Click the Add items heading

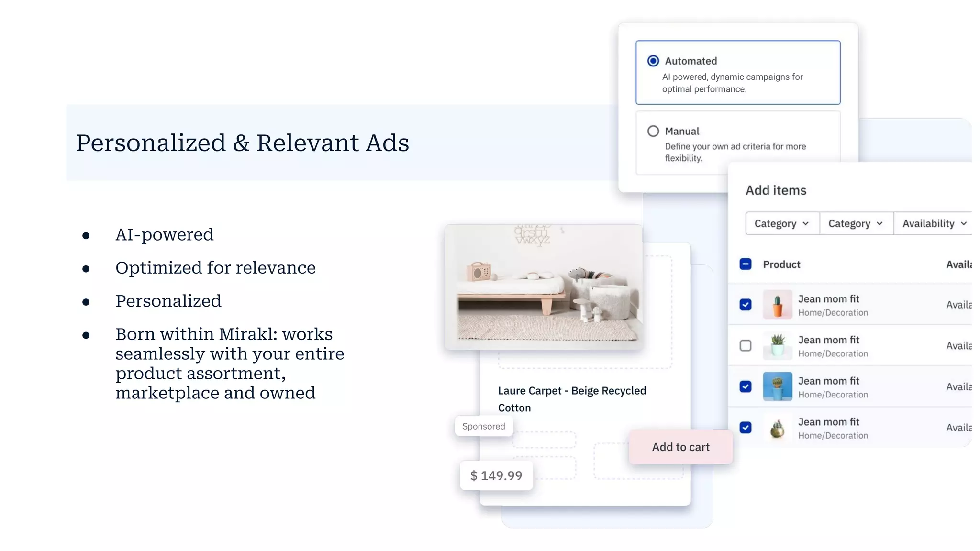[x=776, y=190]
